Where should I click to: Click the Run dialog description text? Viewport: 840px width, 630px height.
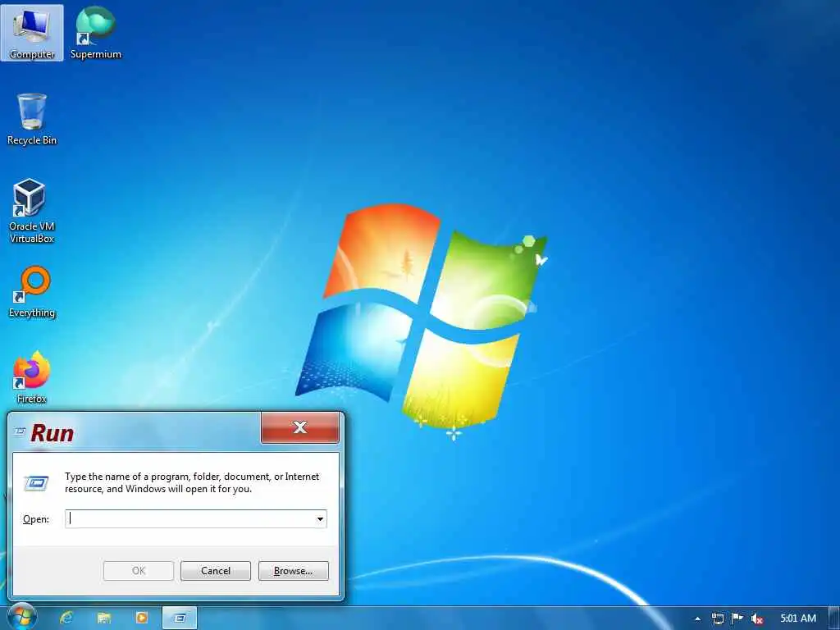[192, 482]
